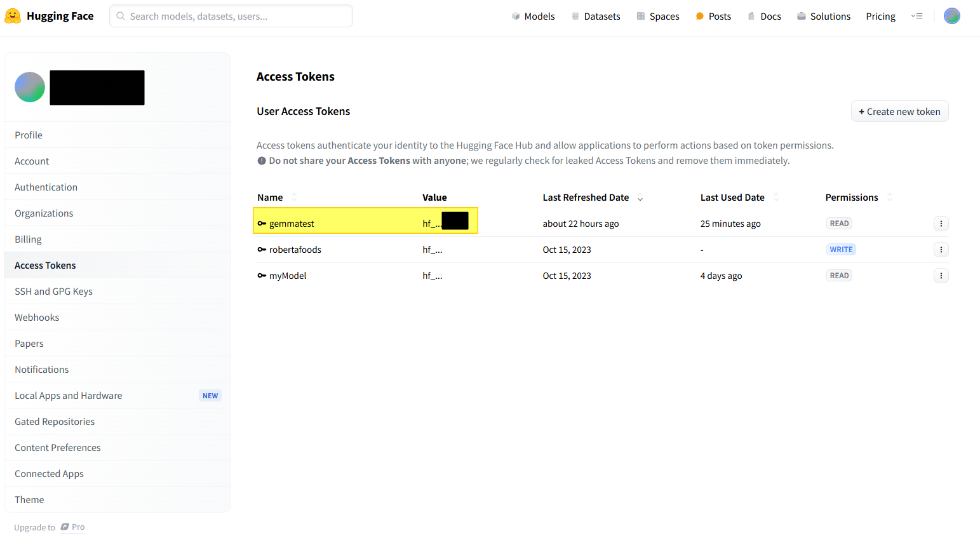Sort by Last Refreshed Date arrow

point(640,198)
